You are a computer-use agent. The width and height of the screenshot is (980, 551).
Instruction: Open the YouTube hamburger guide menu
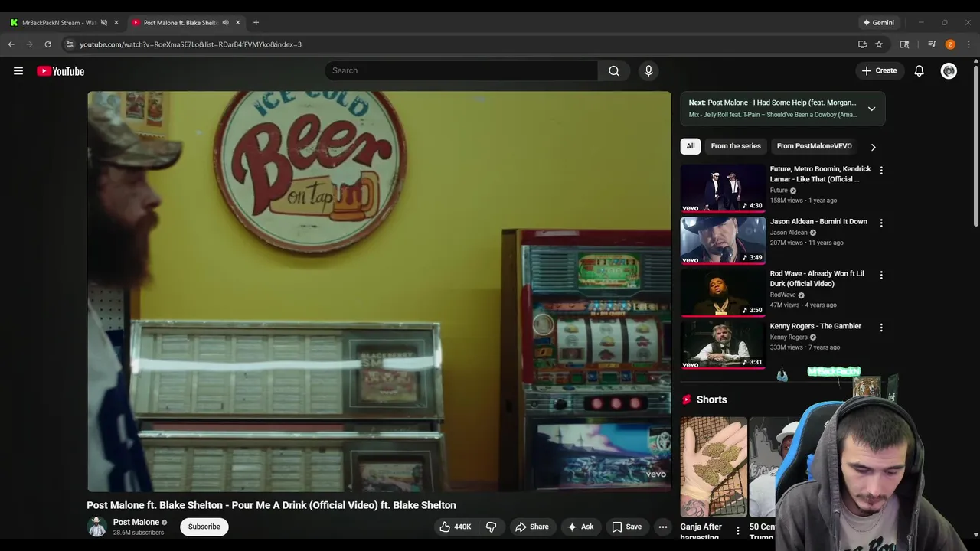click(18, 71)
